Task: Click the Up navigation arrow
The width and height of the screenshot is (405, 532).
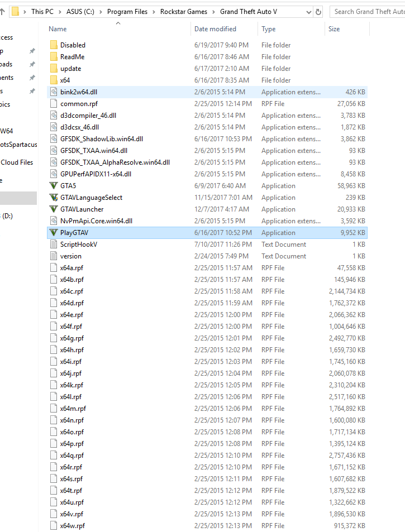Action: coord(2,12)
